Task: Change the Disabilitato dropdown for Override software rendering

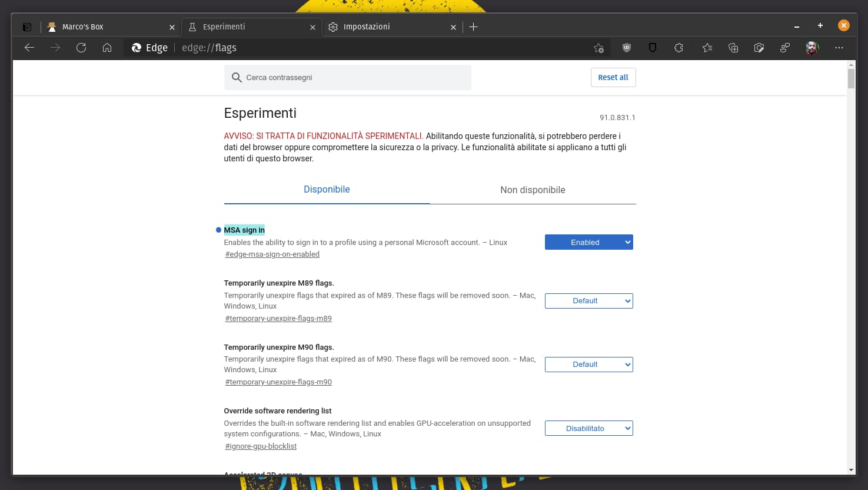Action: (588, 428)
